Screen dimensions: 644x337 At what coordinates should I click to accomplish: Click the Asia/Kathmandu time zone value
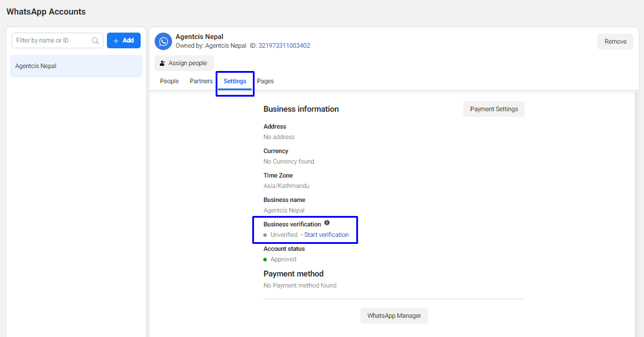287,186
